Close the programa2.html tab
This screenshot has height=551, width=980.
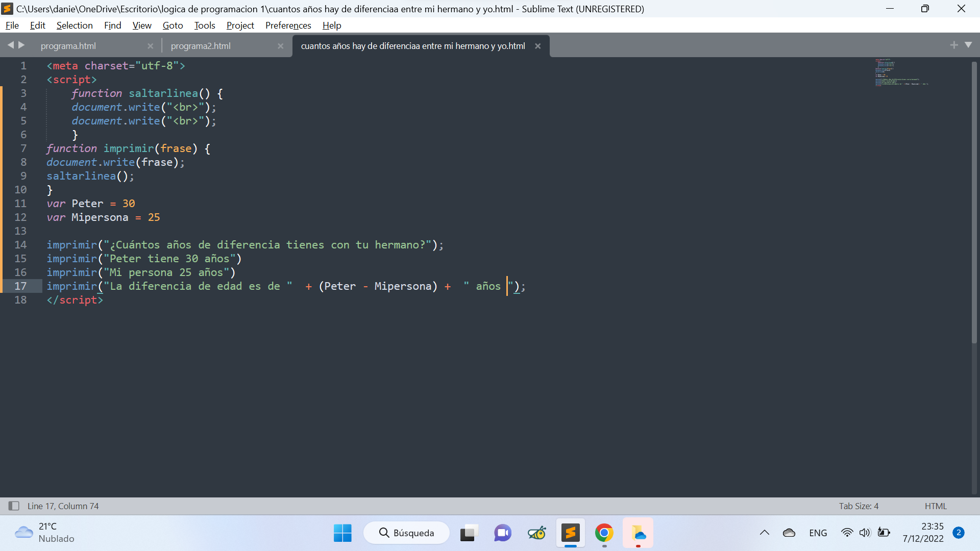point(280,46)
